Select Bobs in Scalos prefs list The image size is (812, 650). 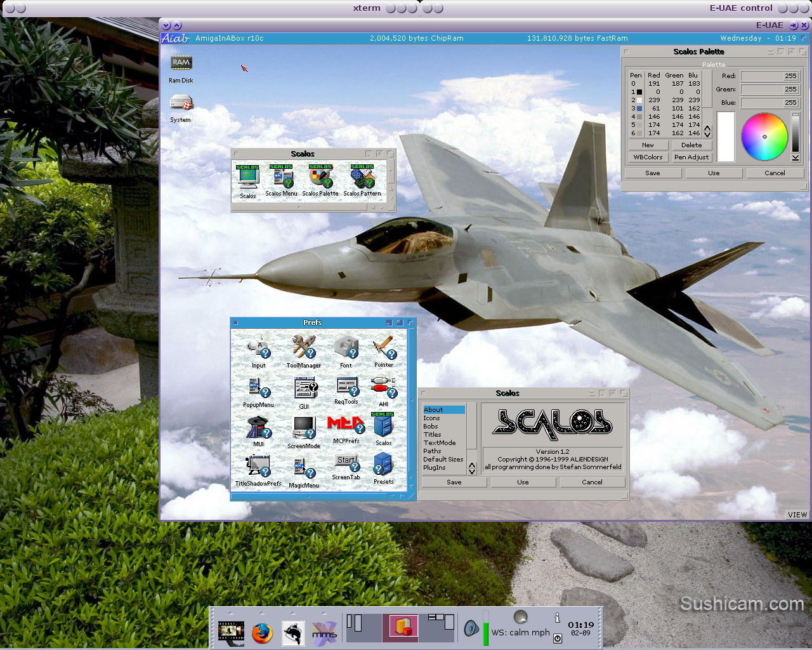(x=443, y=427)
